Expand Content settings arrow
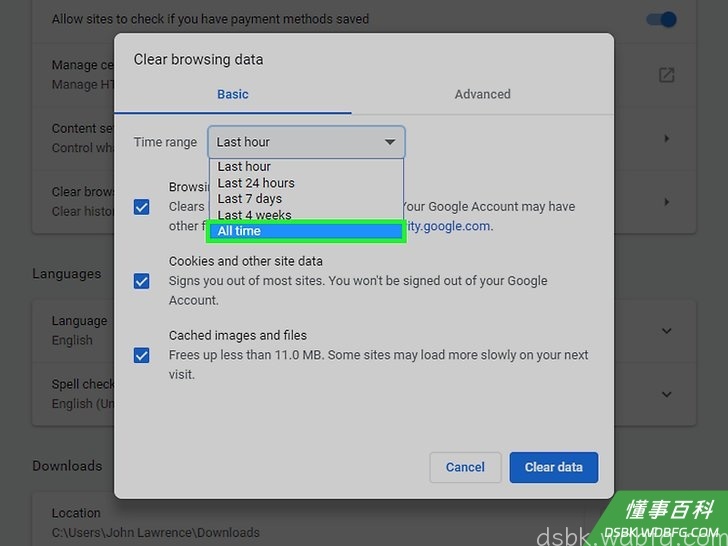The height and width of the screenshot is (546, 728). (667, 138)
